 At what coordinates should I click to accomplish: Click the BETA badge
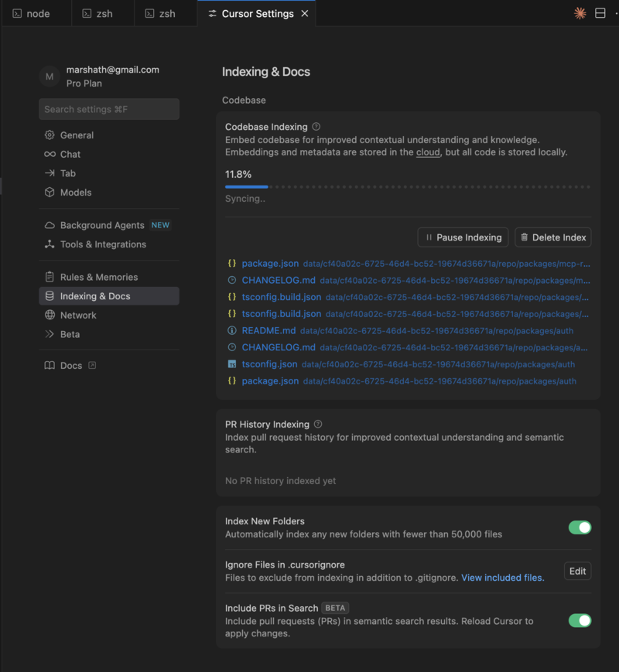[335, 608]
